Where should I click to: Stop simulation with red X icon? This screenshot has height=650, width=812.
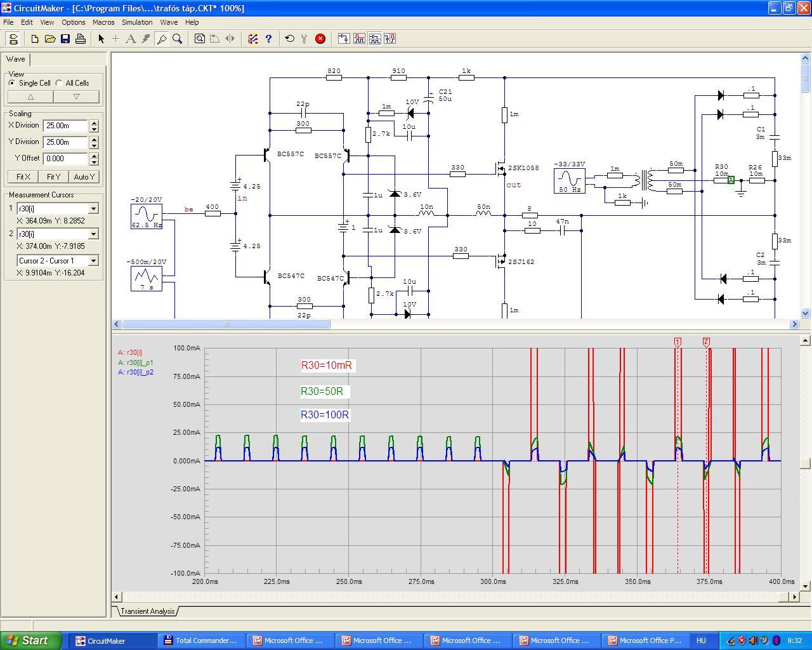[x=320, y=39]
